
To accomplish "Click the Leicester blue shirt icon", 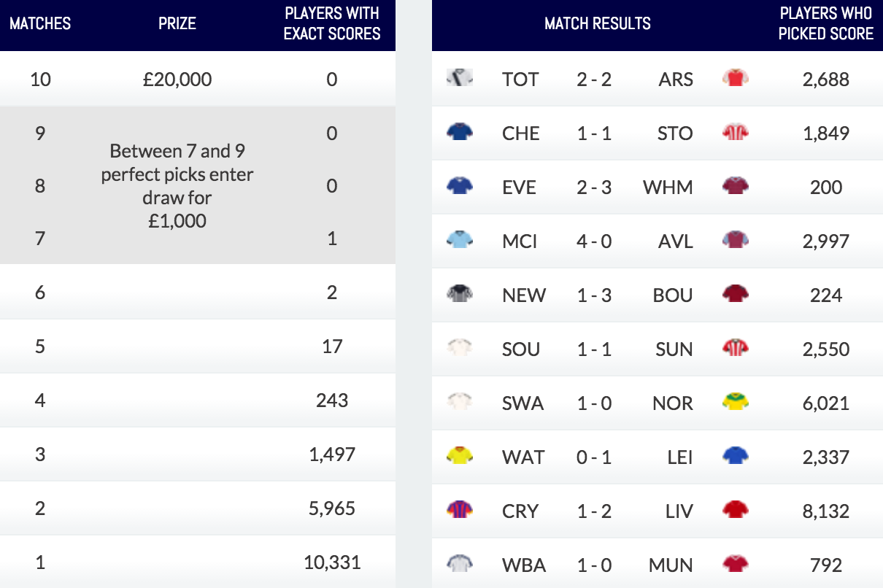I will 736,455.
